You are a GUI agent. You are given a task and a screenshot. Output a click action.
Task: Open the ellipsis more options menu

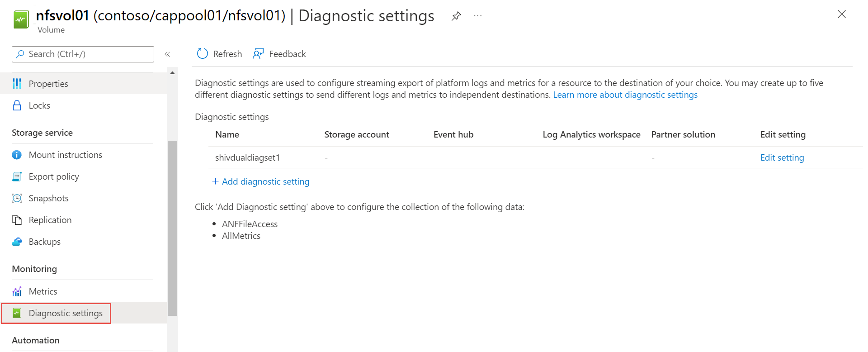[478, 15]
